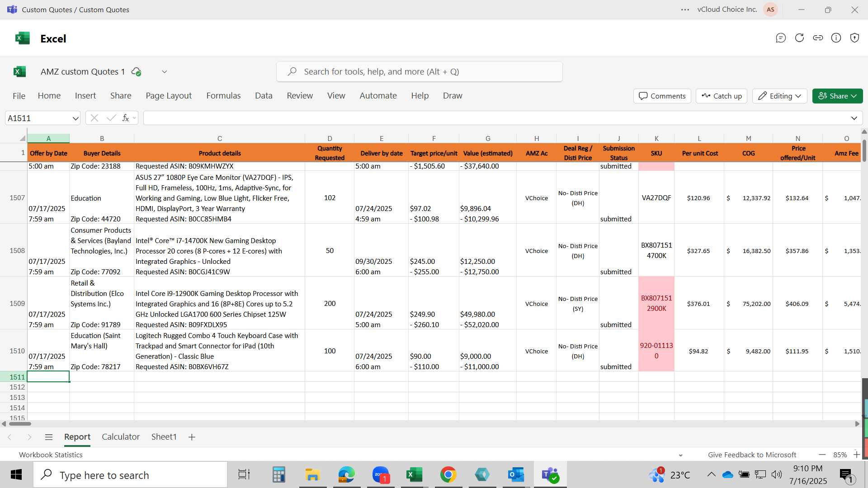The height and width of the screenshot is (488, 868).
Task: Copy the tab link icon
Action: point(818,38)
